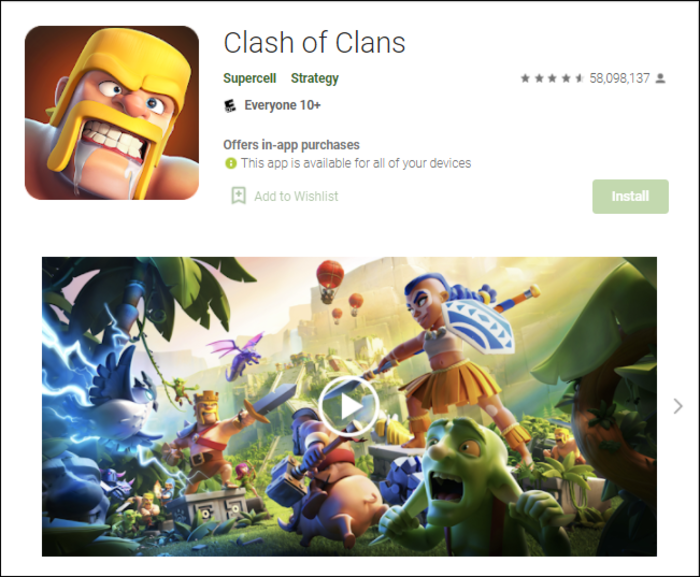Viewport: 700px width, 577px height.
Task: Click the hot air balloon in the trailer image
Action: click(330, 280)
